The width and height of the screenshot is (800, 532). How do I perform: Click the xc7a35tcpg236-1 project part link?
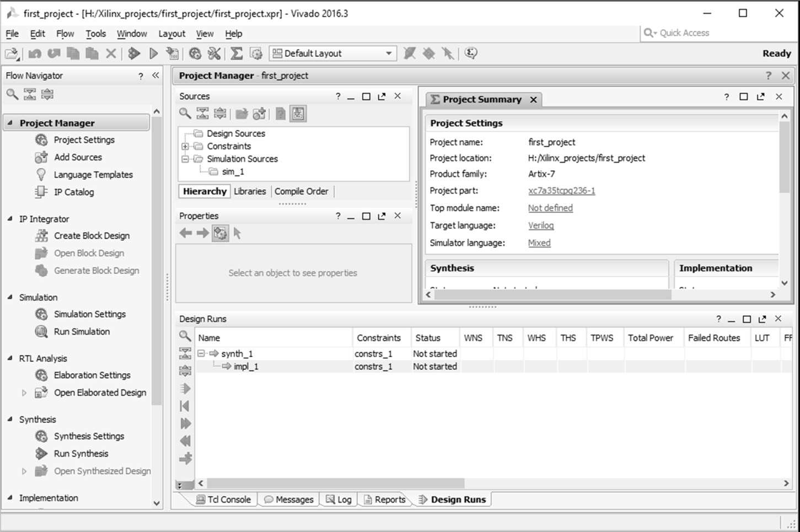tap(561, 191)
